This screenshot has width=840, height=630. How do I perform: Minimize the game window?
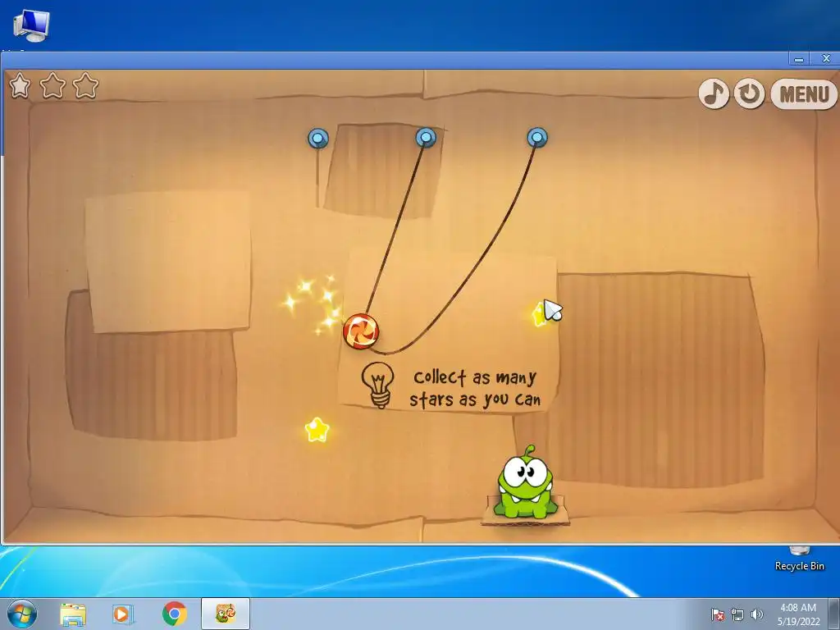coord(799,59)
